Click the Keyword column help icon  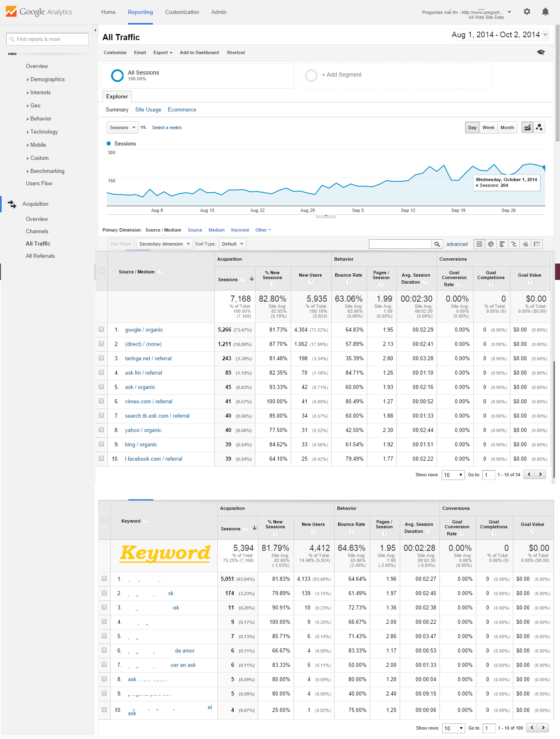tap(146, 521)
